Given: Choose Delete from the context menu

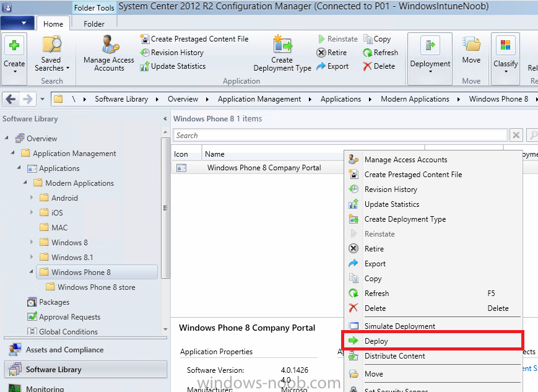Looking at the screenshot, I should coord(433,308).
